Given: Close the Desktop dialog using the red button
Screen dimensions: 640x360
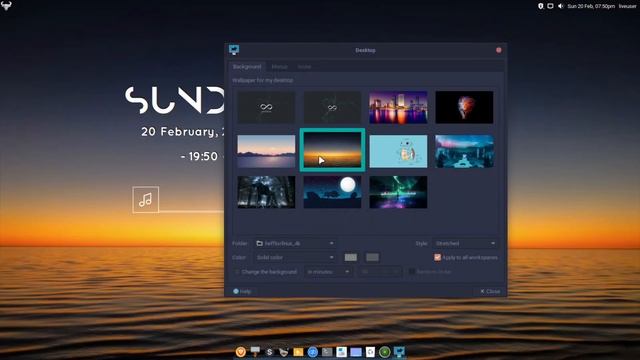Looking at the screenshot, I should [498, 50].
